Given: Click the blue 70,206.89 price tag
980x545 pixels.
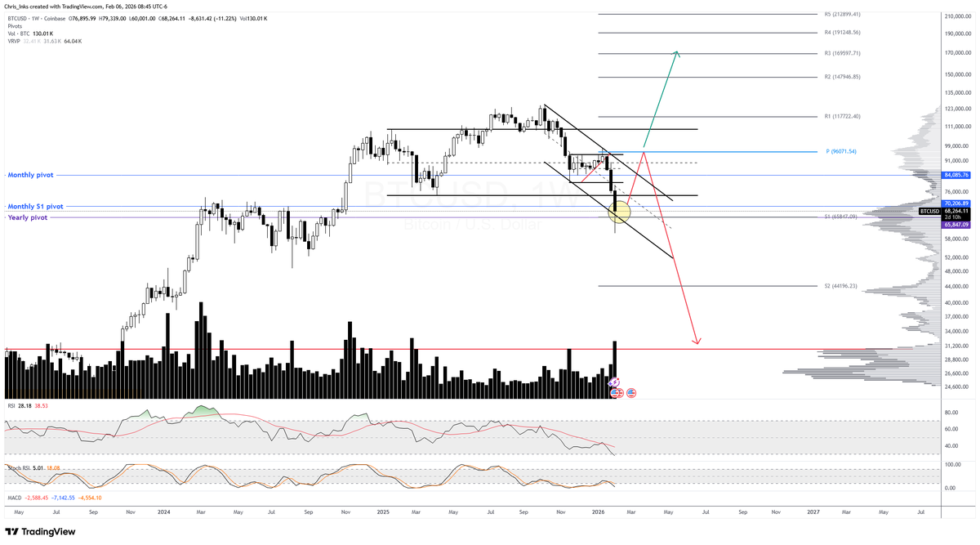Looking at the screenshot, I should pyautogui.click(x=955, y=203).
